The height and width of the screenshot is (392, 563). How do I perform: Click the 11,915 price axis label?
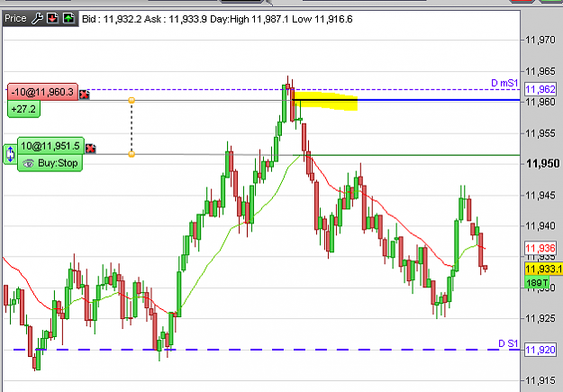540,380
